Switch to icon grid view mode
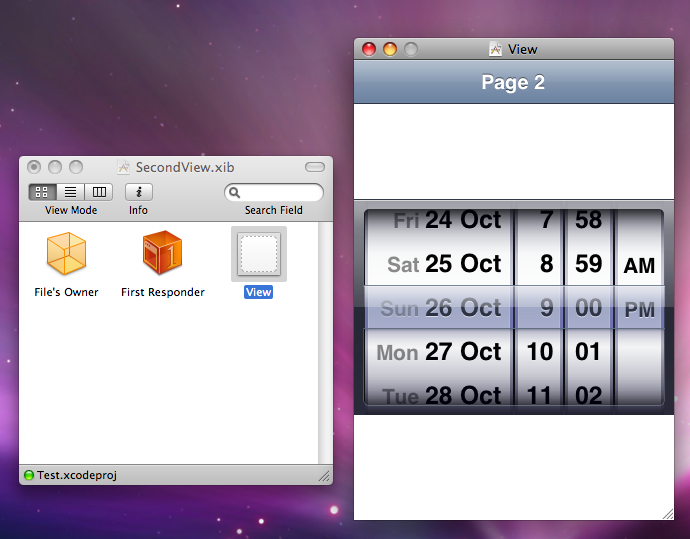Screen dimensions: 690x539 click(x=42, y=192)
